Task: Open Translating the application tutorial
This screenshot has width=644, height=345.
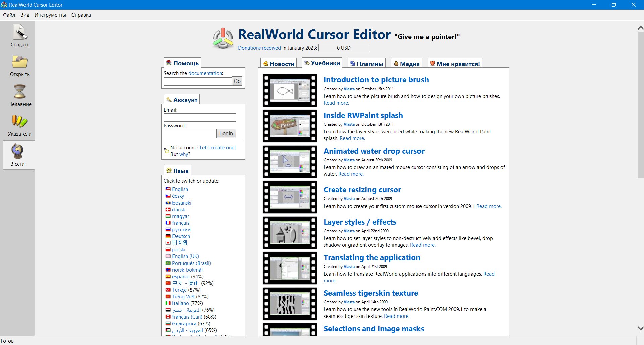Action: click(372, 257)
